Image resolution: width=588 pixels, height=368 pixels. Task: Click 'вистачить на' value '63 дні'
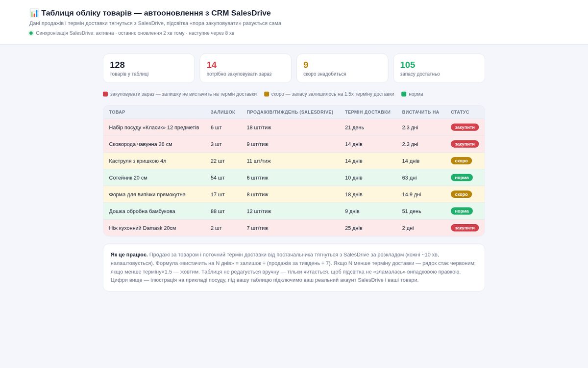pos(410,177)
